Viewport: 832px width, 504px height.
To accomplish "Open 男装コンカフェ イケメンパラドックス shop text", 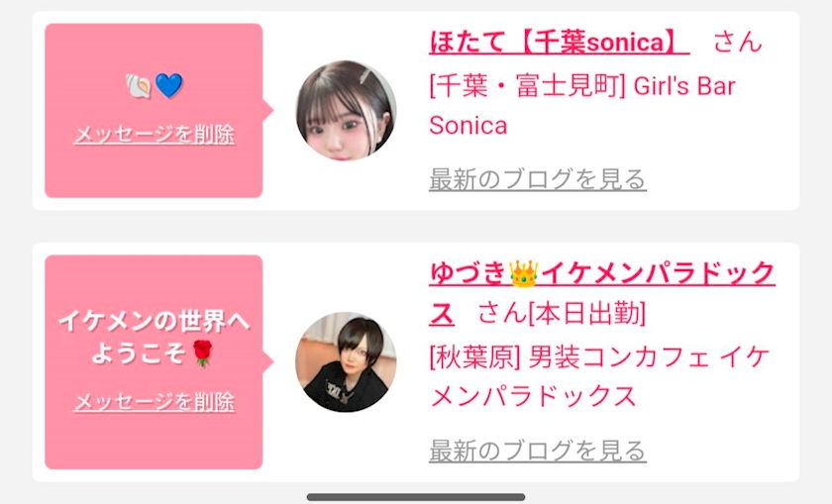I will (x=599, y=376).
